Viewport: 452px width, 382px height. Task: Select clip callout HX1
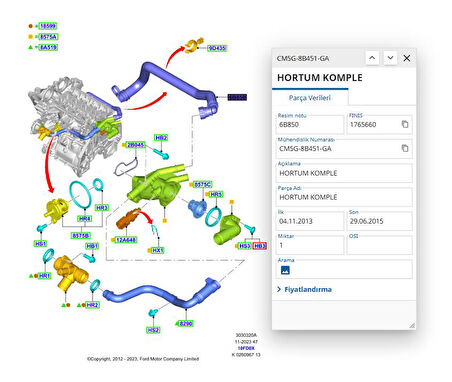[157, 250]
